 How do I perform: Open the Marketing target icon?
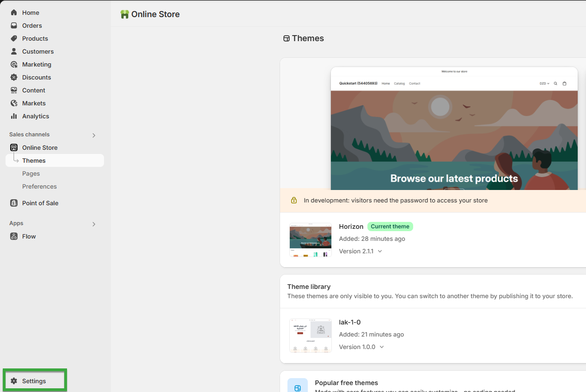[14, 64]
